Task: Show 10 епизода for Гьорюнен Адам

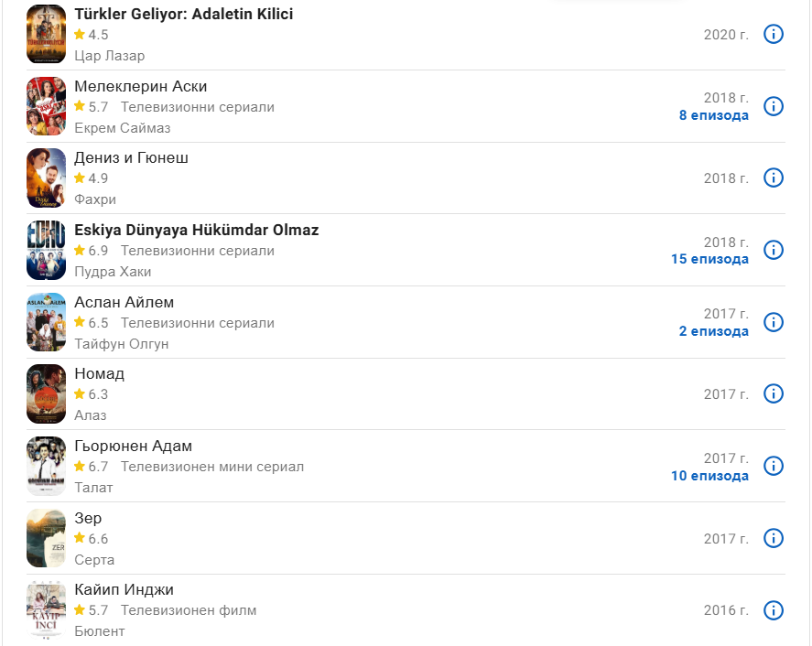Action: 709,475
